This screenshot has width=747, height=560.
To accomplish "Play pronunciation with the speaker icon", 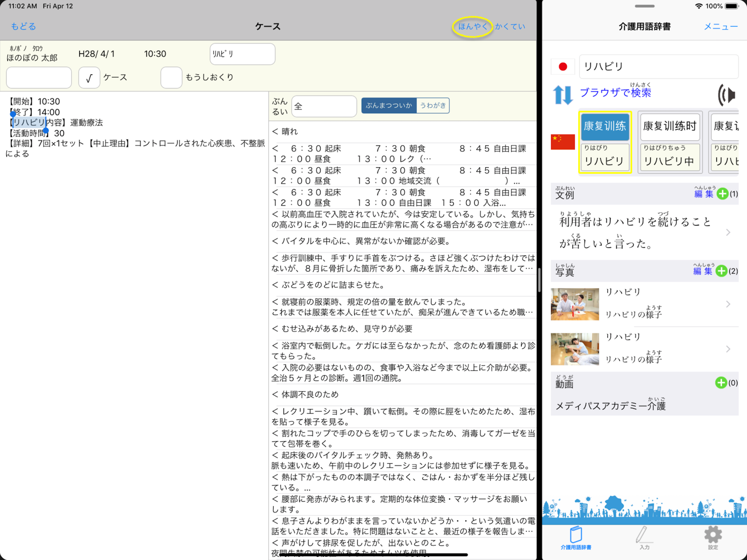I will coord(727,95).
